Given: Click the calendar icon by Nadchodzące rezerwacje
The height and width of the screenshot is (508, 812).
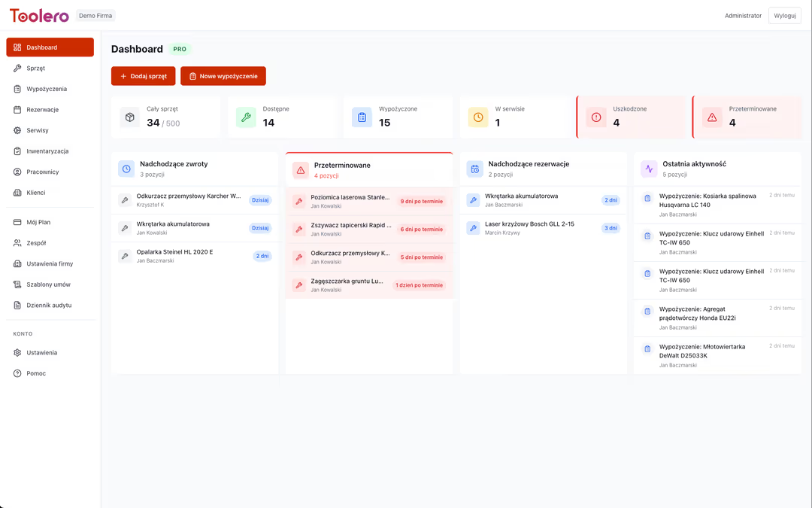Looking at the screenshot, I should pos(474,169).
